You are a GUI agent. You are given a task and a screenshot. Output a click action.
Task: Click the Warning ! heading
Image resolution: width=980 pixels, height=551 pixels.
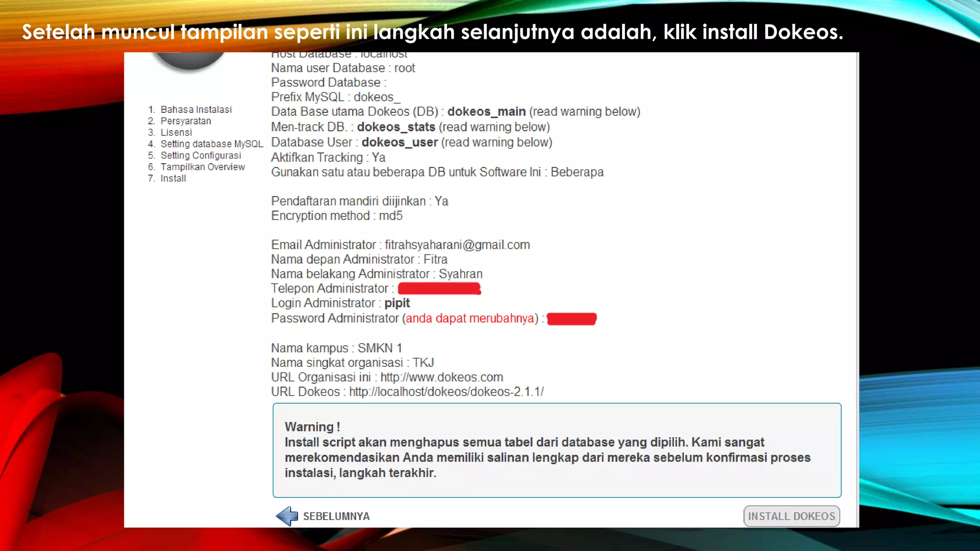312,427
